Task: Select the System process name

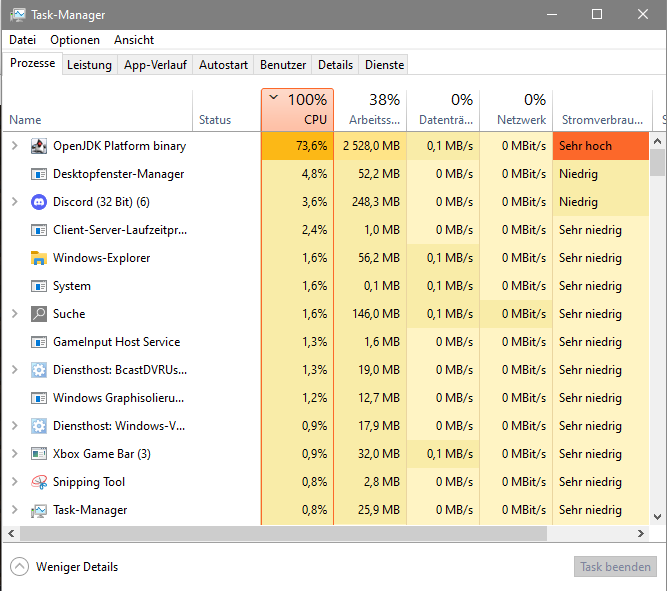Action: (72, 286)
